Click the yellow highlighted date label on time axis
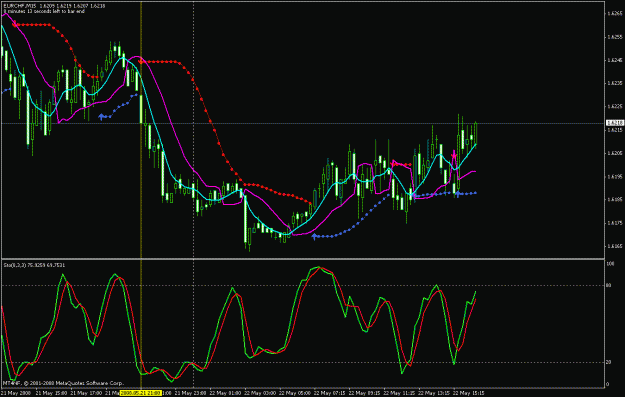625x397 pixels. coord(141,393)
